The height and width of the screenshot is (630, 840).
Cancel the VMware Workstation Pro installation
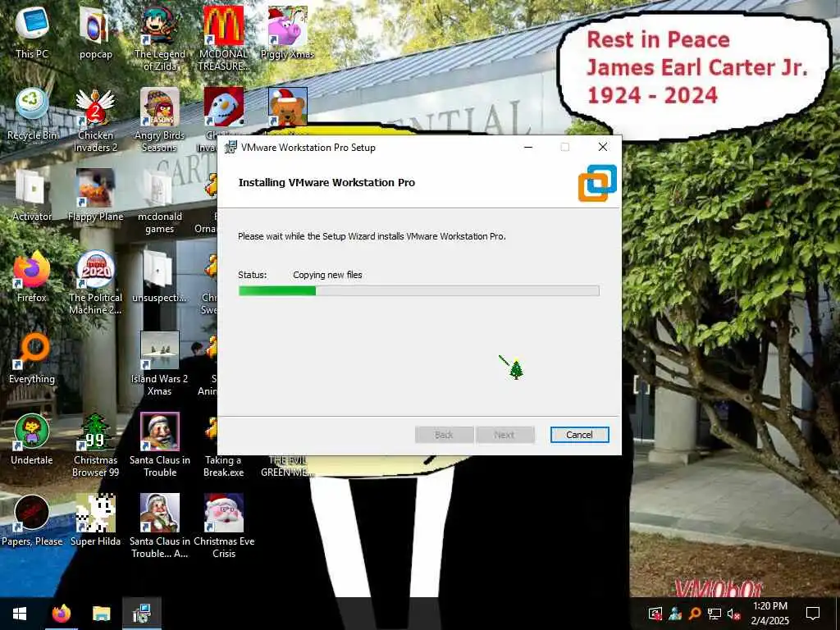coord(579,435)
